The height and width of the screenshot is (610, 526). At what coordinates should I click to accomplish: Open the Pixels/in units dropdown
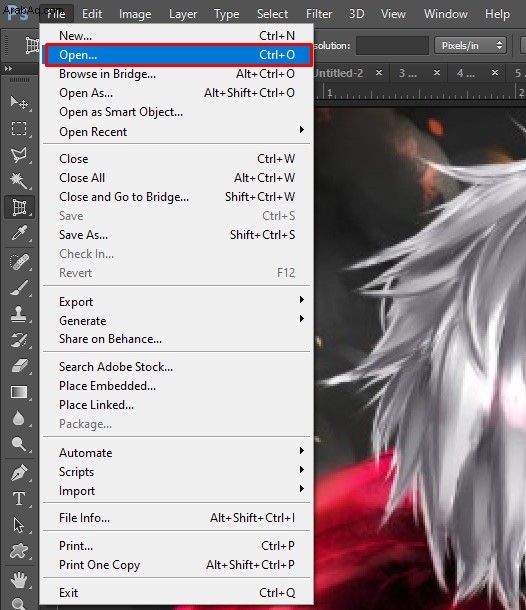tap(470, 46)
